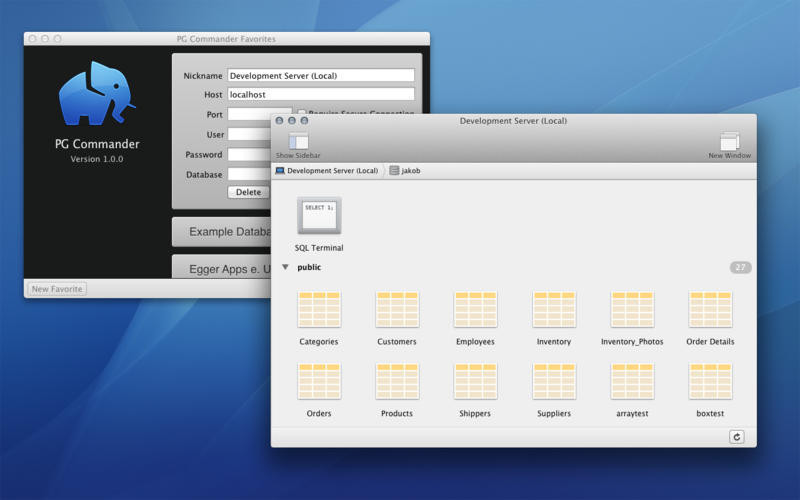Open the Customers table icon
The height and width of the screenshot is (500, 800).
click(397, 309)
